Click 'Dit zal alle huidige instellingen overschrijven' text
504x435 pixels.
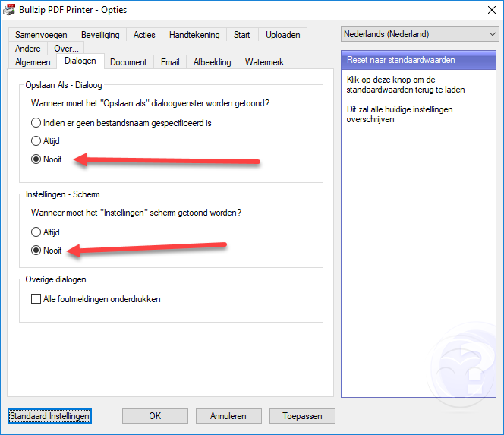399,114
